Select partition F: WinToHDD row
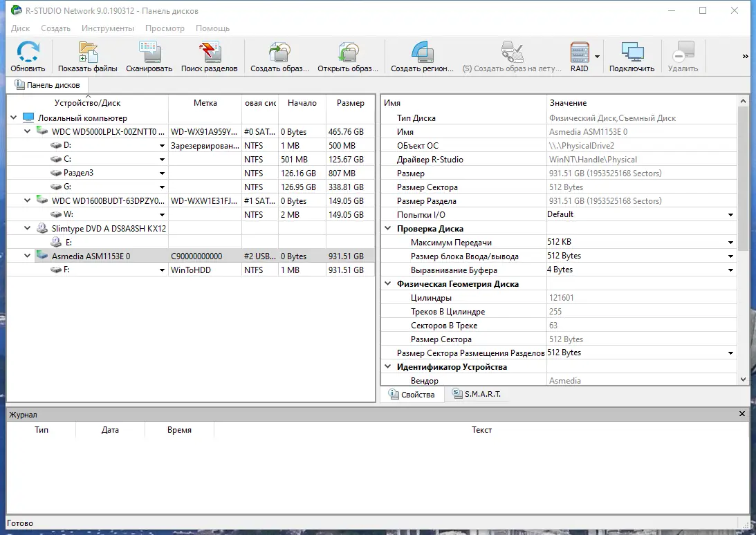The width and height of the screenshot is (756, 535). click(190, 270)
